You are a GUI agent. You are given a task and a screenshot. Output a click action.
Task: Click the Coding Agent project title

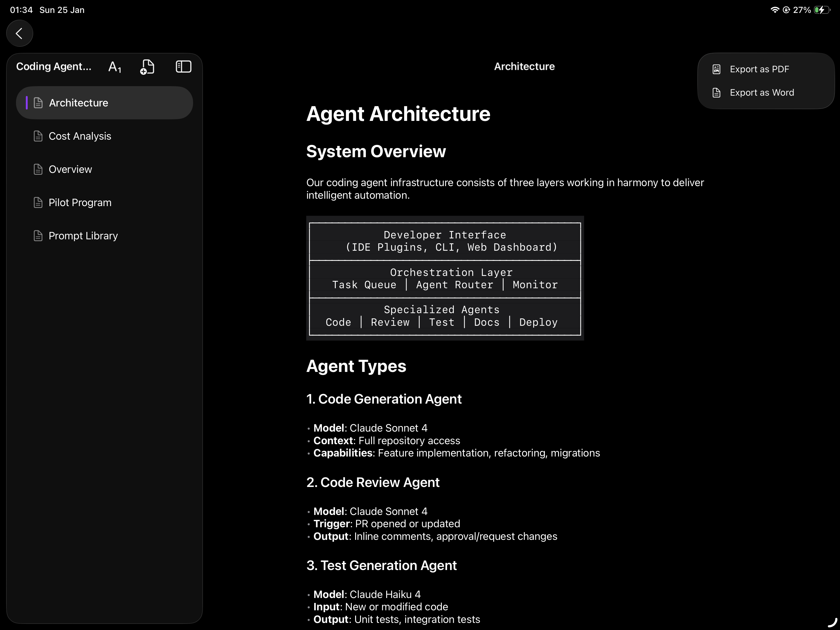[53, 66]
